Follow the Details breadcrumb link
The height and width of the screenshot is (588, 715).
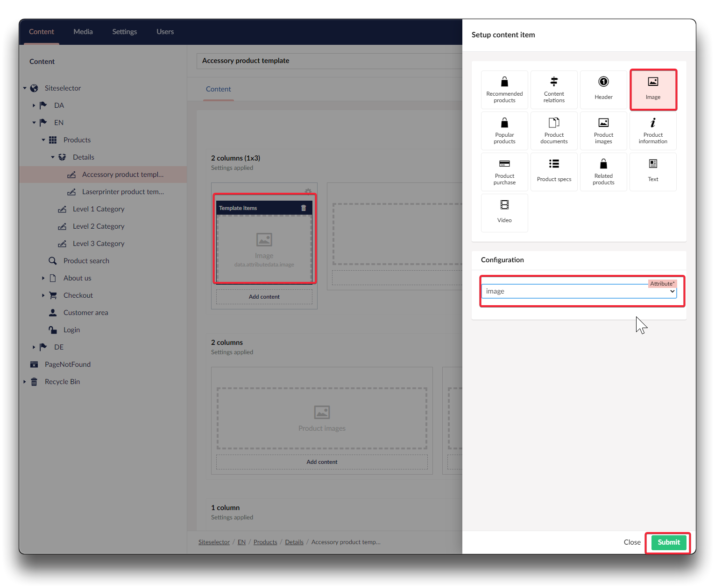(294, 542)
